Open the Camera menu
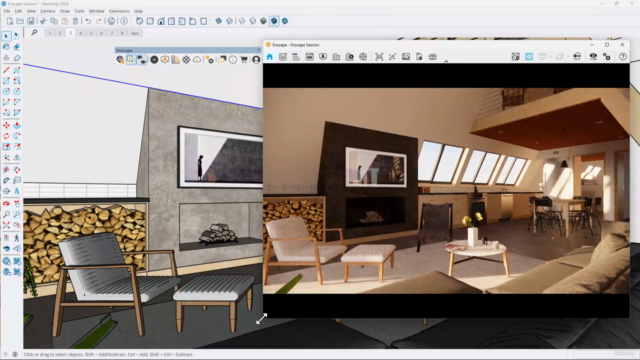 pyautogui.click(x=47, y=11)
